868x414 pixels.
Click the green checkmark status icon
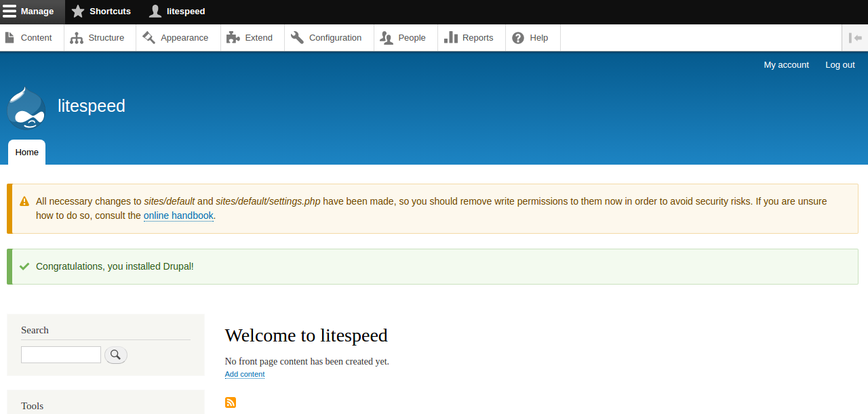coord(24,266)
